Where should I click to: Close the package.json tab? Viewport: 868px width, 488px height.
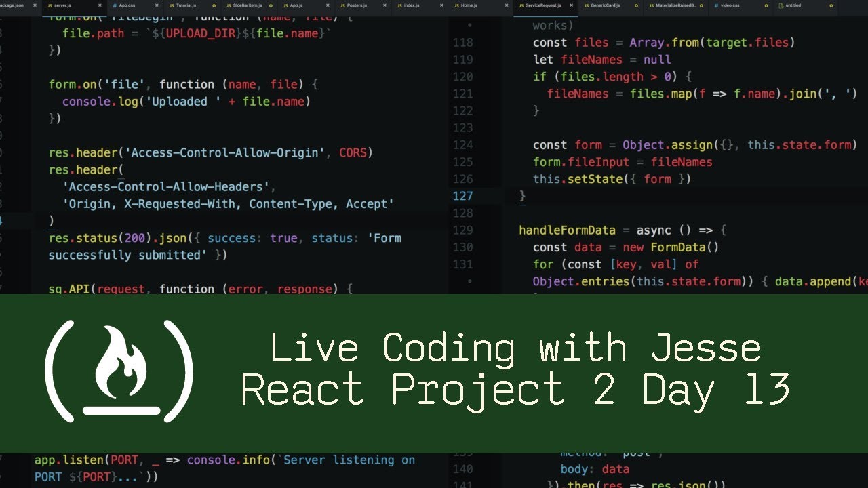point(35,5)
